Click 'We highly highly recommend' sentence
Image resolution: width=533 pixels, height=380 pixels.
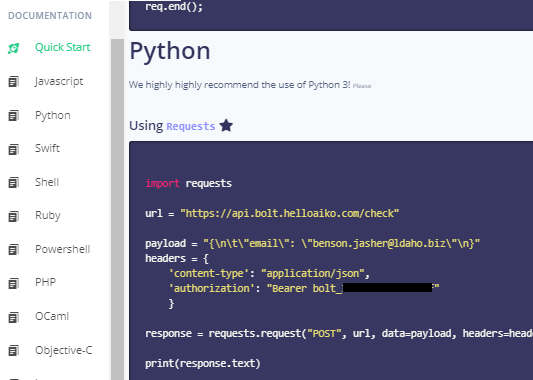click(239, 85)
